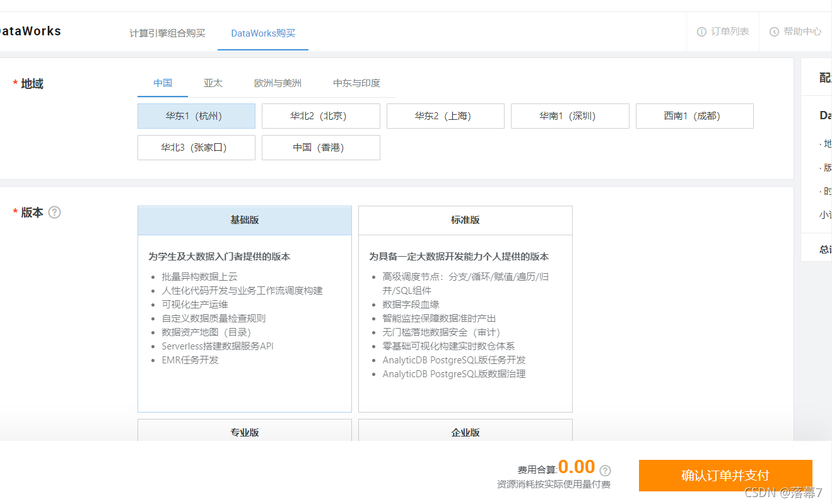
Task: Select the 中东与印度 region tab
Action: click(x=356, y=83)
